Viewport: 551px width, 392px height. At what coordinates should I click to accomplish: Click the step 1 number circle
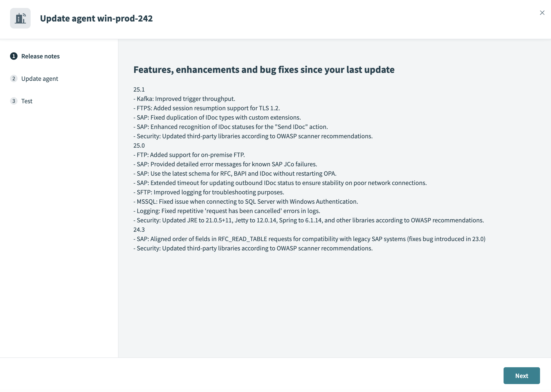[x=14, y=56]
